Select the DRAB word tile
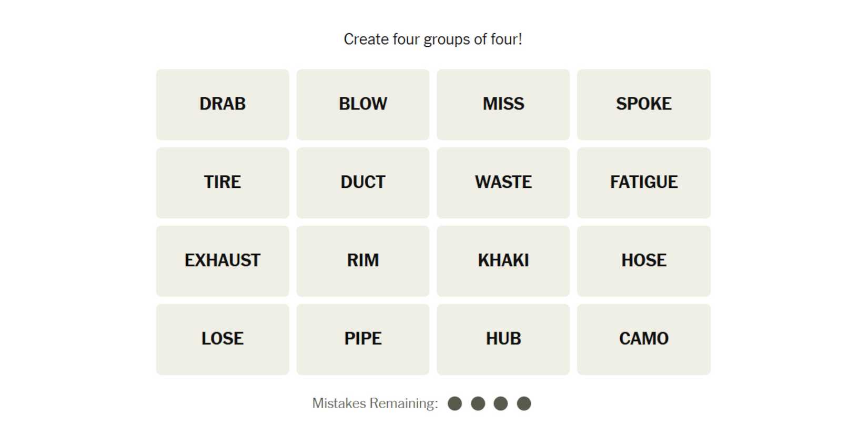The height and width of the screenshot is (434, 868). (x=223, y=104)
